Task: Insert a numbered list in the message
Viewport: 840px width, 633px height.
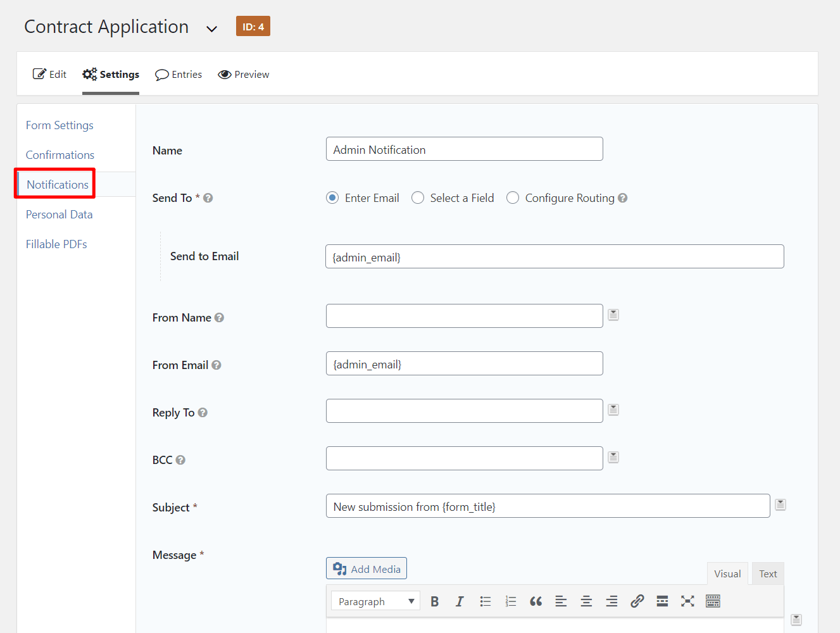Action: coord(510,601)
